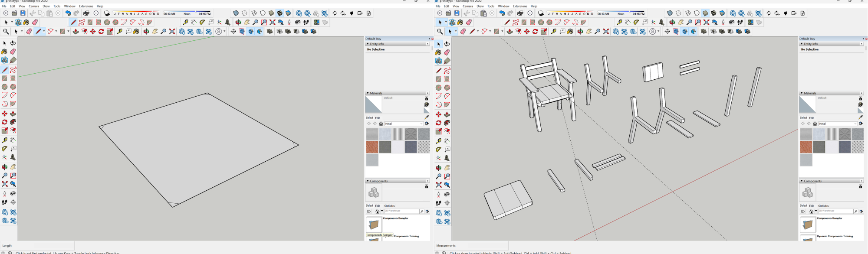Switch to Monochrome style in the right window

[722, 13]
